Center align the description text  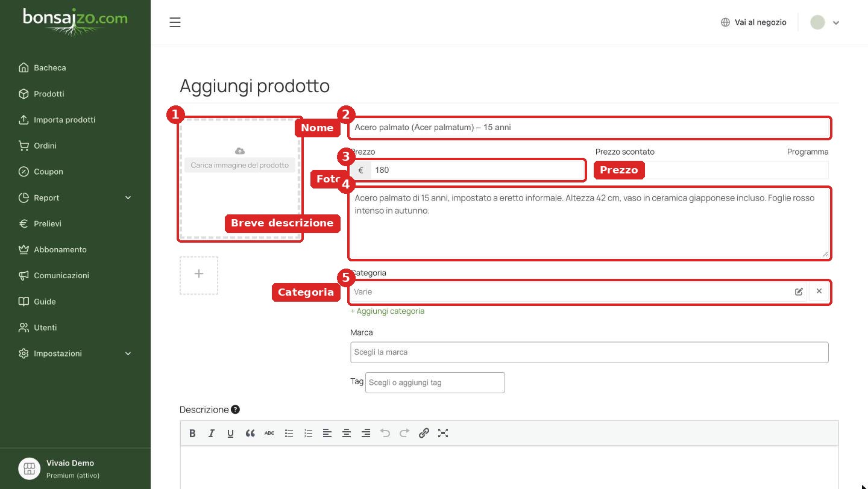pos(347,433)
